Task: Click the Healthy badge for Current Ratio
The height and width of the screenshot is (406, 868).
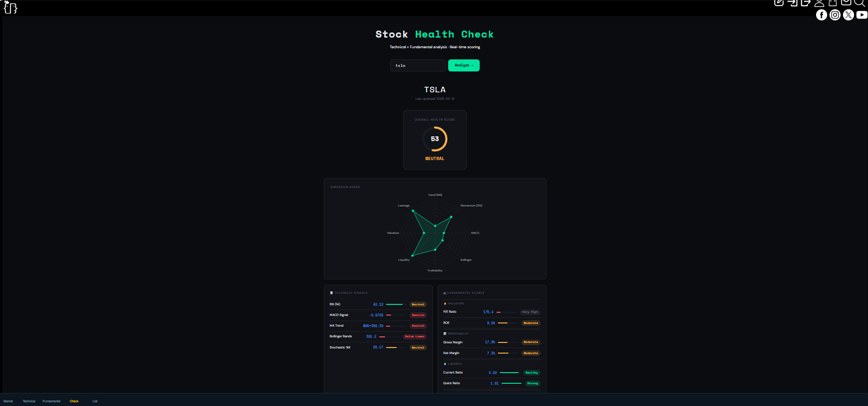Action: (532, 373)
